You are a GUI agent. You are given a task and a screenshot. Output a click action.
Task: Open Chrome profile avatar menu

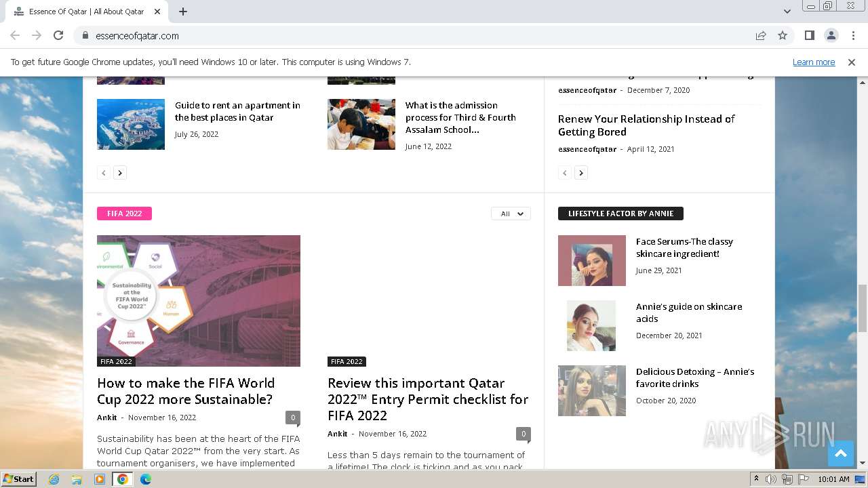tap(831, 35)
